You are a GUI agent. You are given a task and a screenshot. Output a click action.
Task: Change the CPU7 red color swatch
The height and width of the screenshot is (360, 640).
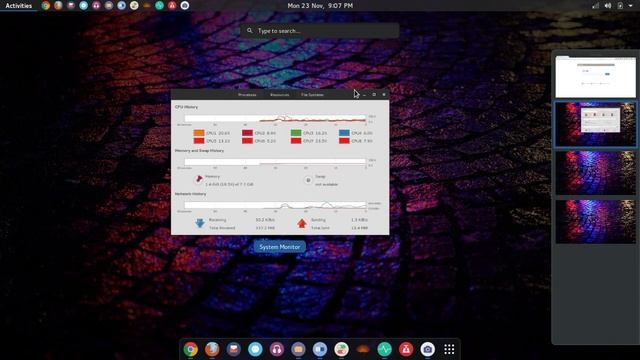click(296, 141)
